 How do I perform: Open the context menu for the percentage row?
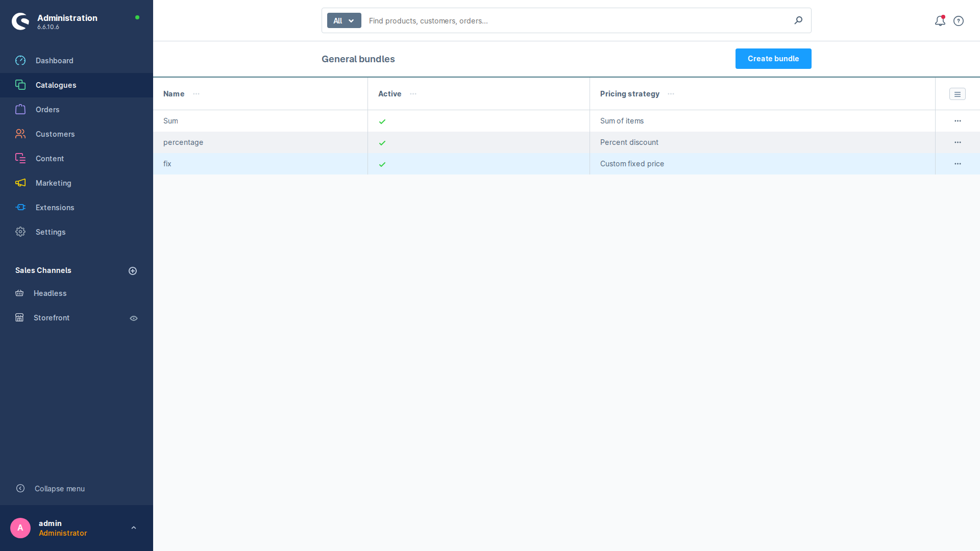click(x=958, y=142)
